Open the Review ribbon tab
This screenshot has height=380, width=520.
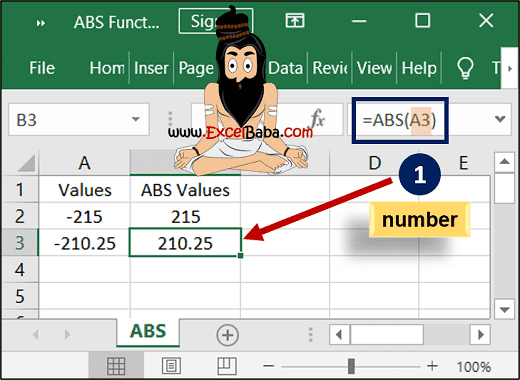[330, 68]
